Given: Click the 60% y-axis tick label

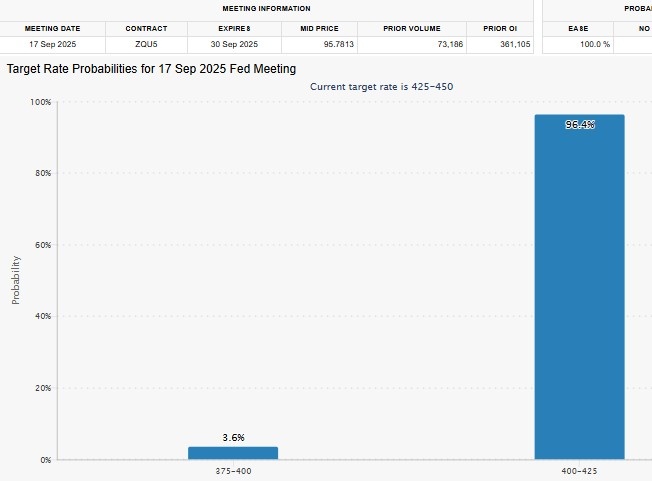Looking at the screenshot, I should (x=43, y=245).
